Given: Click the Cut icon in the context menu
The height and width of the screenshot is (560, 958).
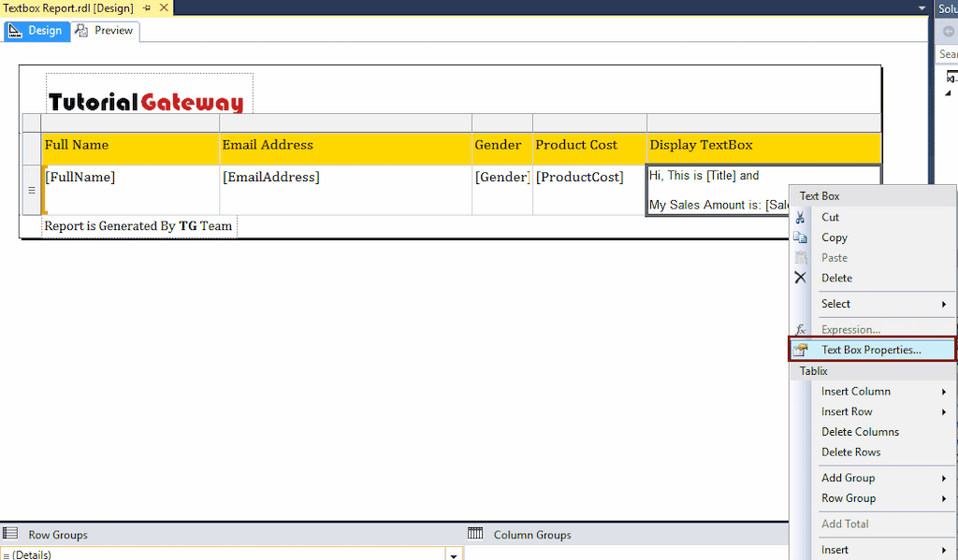Looking at the screenshot, I should point(801,216).
